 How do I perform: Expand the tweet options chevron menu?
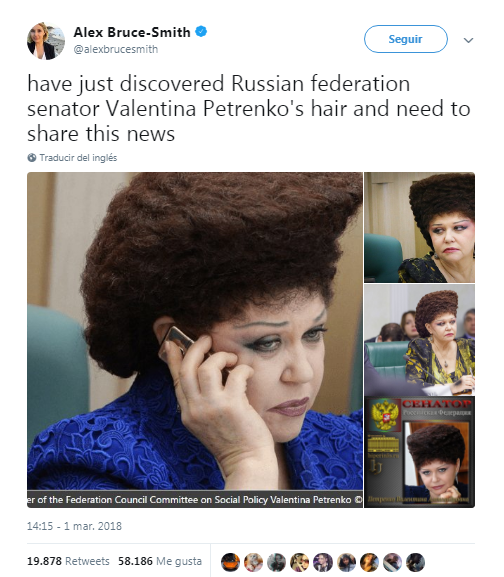(468, 40)
